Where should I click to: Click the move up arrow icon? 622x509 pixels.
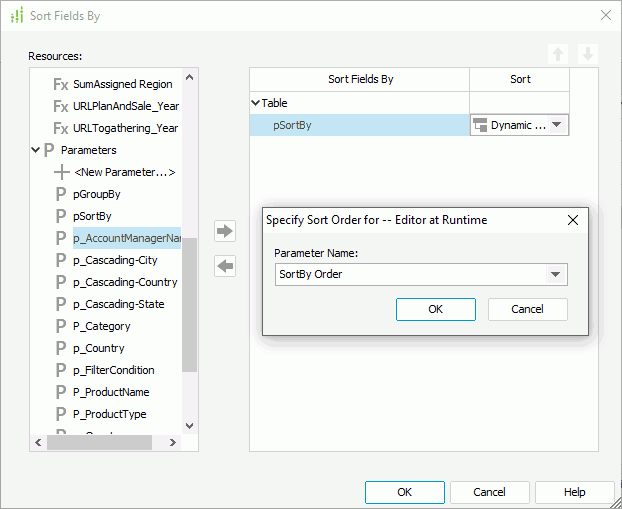tap(558, 55)
